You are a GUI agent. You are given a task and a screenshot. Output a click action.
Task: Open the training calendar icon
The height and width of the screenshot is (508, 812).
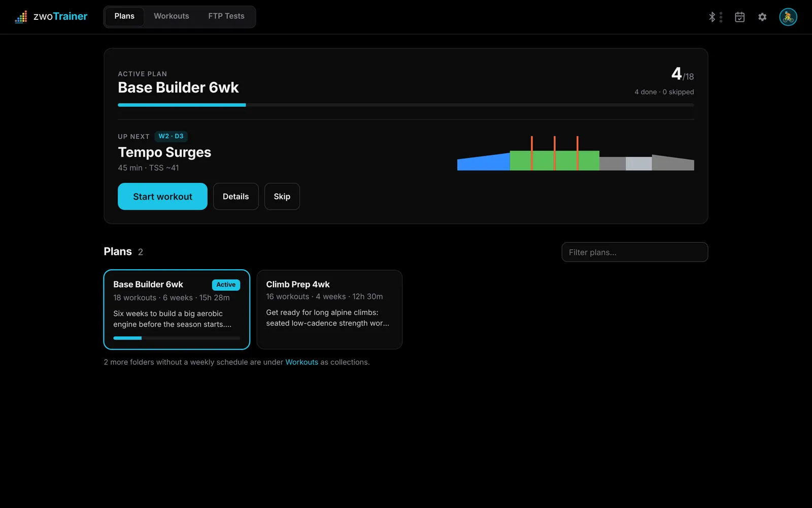pos(740,17)
